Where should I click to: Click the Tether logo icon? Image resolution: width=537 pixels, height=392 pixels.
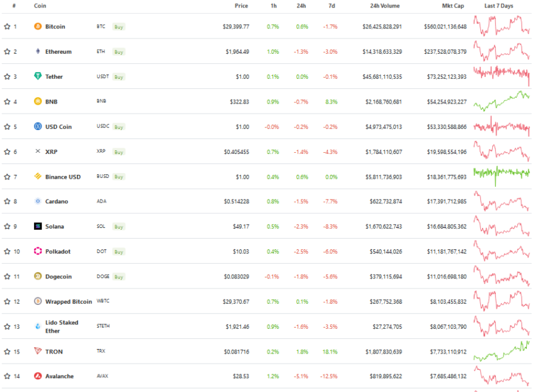click(x=38, y=76)
